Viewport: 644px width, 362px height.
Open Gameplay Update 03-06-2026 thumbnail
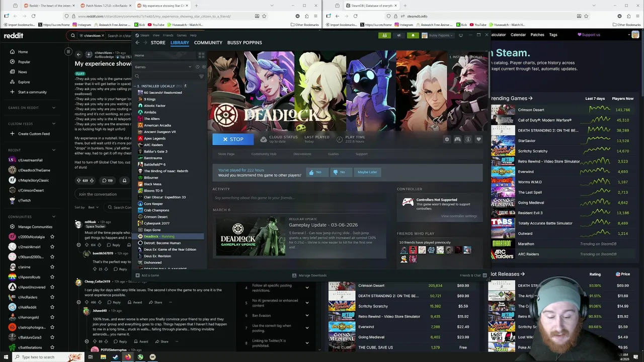click(250, 236)
